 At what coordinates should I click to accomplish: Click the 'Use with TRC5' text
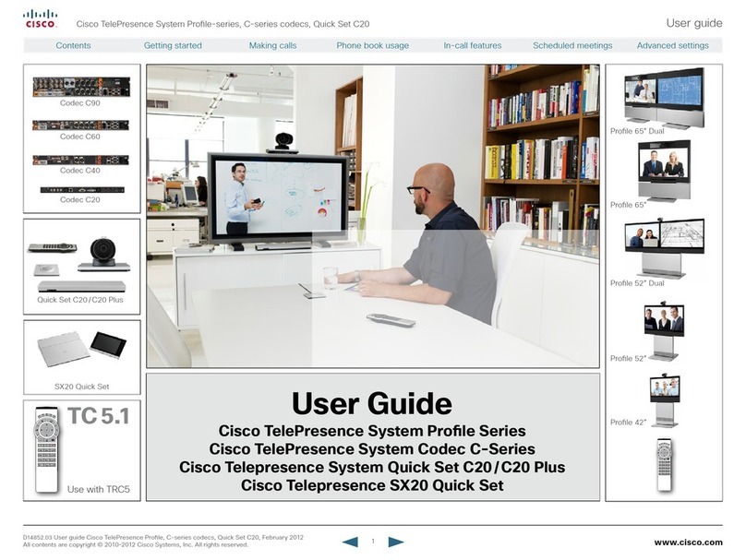99,489
